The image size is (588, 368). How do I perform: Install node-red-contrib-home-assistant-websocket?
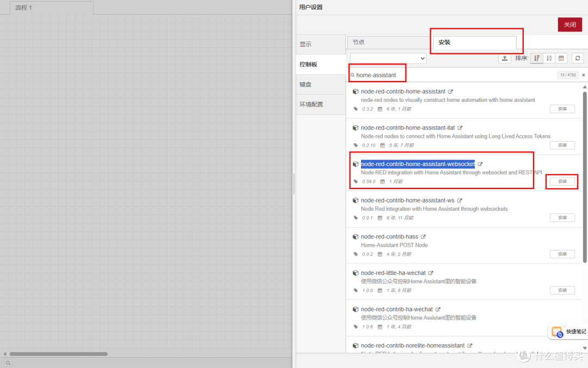[562, 182]
